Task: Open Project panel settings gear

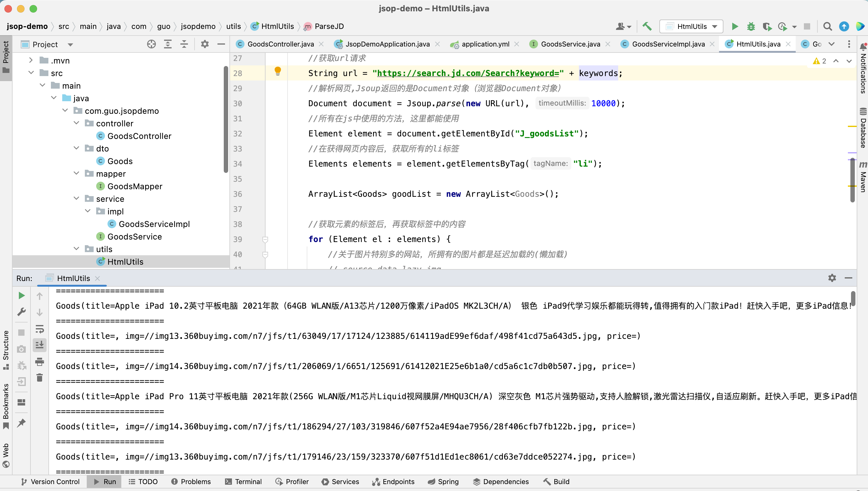Action: (x=205, y=44)
